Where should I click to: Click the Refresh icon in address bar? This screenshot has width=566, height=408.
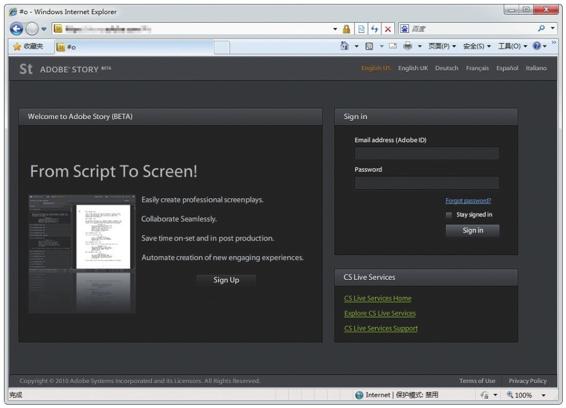[x=374, y=29]
